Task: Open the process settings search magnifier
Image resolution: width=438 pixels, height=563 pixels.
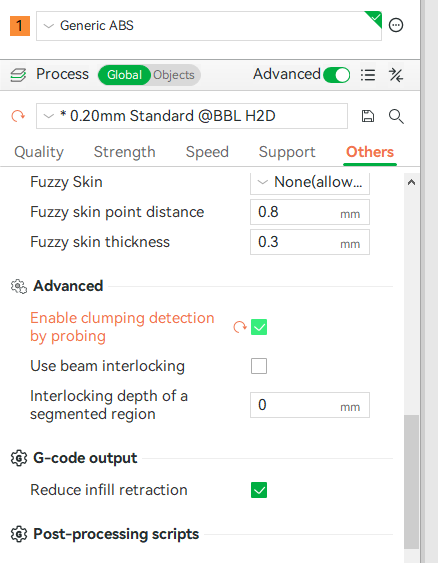Action: (x=396, y=116)
